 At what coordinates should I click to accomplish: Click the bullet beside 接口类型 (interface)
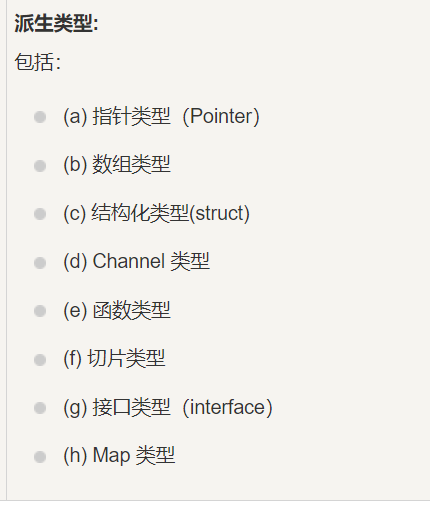pyautogui.click(x=40, y=408)
